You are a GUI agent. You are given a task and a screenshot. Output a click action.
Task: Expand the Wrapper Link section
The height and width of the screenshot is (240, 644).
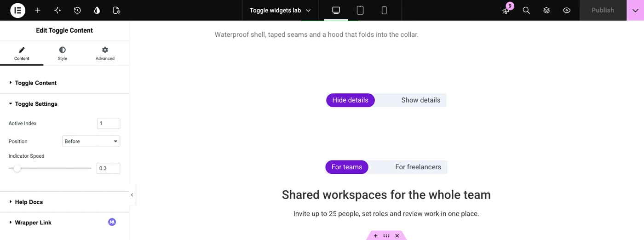click(64, 223)
